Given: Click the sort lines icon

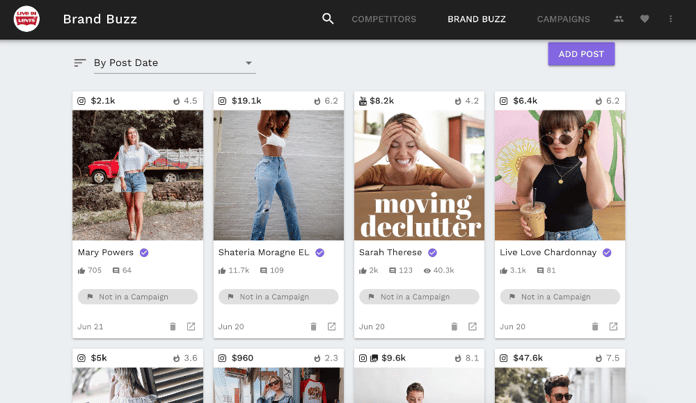Looking at the screenshot, I should (x=80, y=63).
